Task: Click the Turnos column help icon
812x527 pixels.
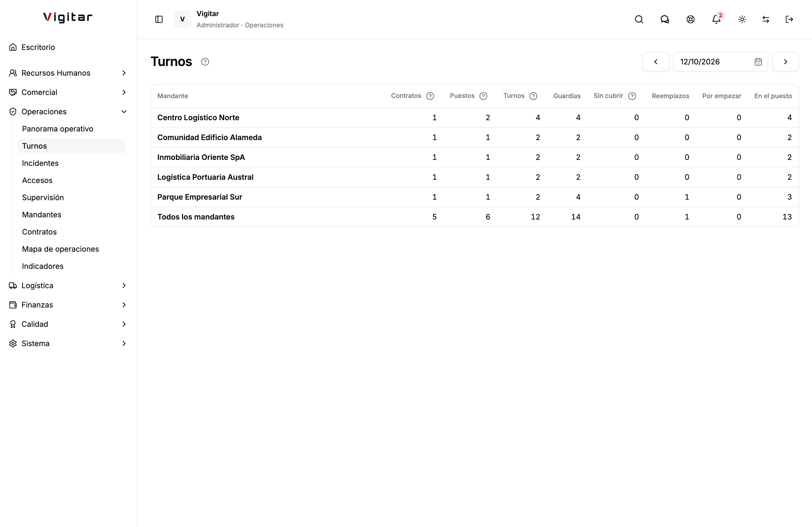Action: point(533,96)
